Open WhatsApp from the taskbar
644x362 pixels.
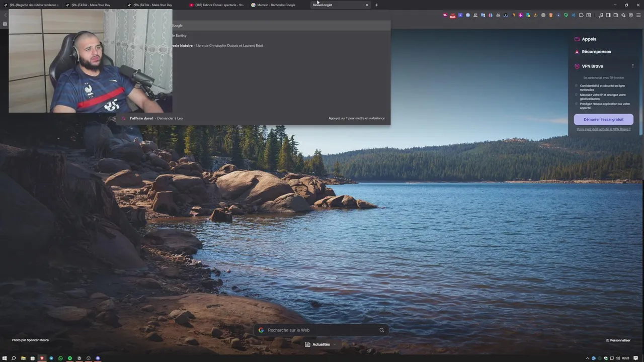(x=60, y=358)
